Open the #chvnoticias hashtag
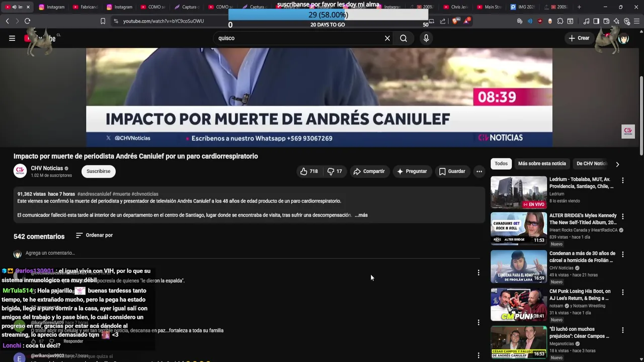 (x=145, y=194)
